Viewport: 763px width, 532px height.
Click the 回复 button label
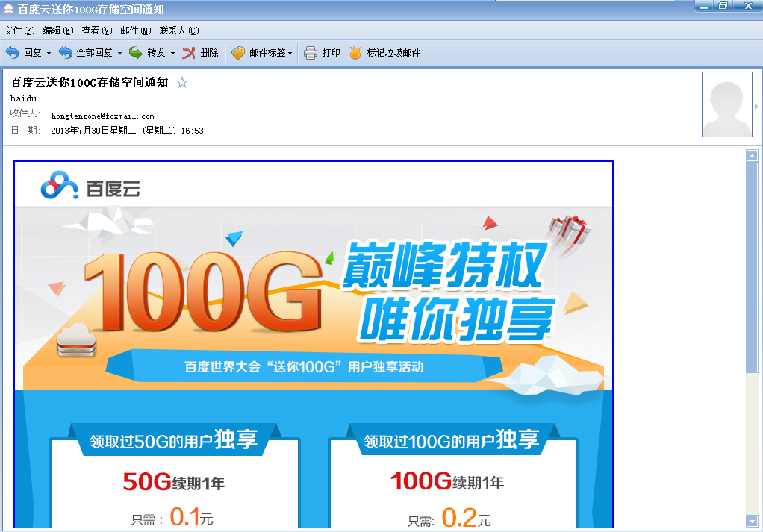click(33, 52)
